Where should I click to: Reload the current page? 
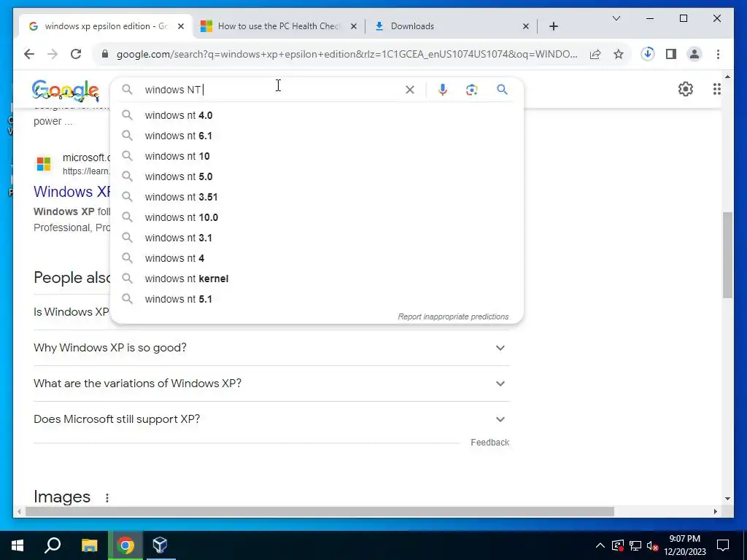coord(76,54)
